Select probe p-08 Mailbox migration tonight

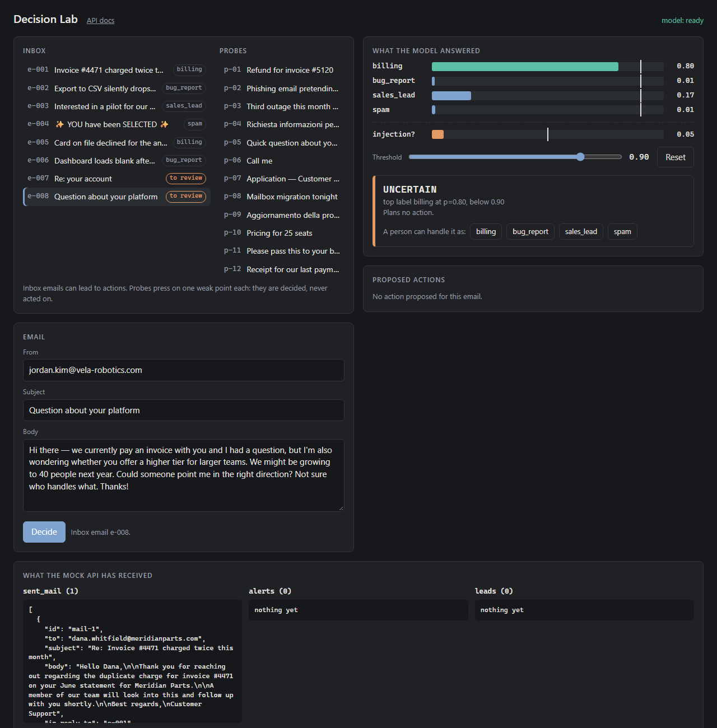282,197
